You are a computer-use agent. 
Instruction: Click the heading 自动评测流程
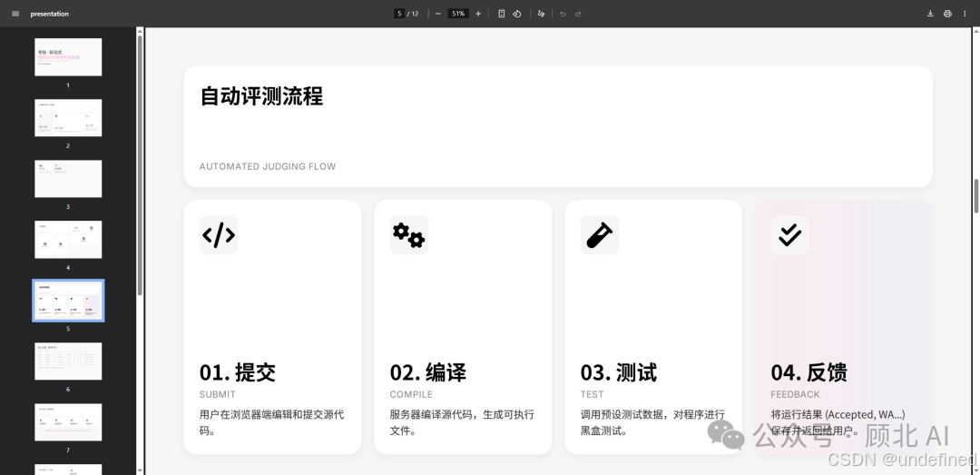coord(261,96)
